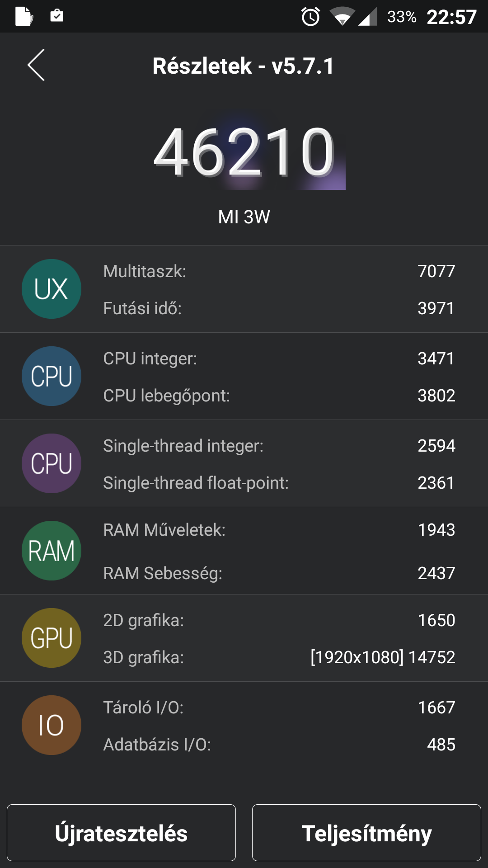488x868 pixels.
Task: Tap the blue CPU category icon
Action: point(52,376)
